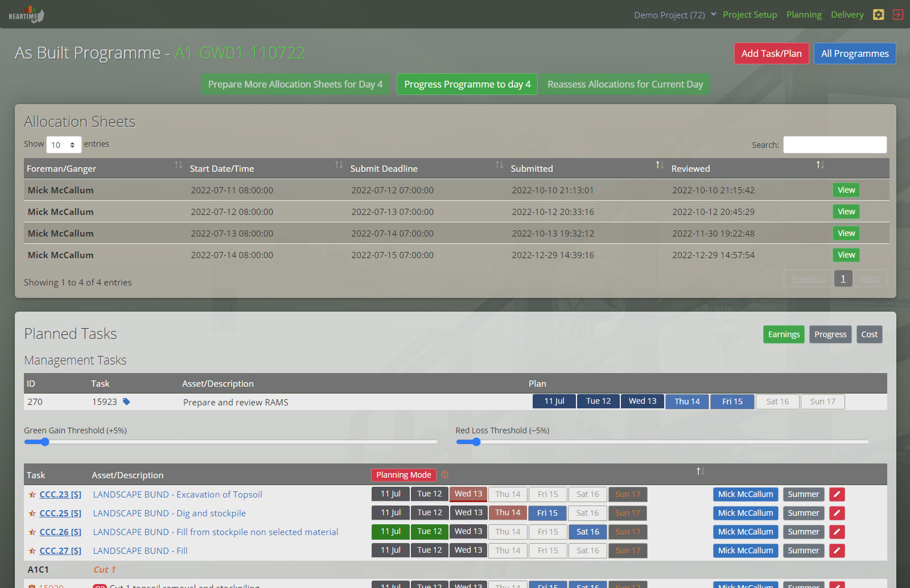Switch to Earnings view
910x588 pixels.
pyautogui.click(x=784, y=334)
